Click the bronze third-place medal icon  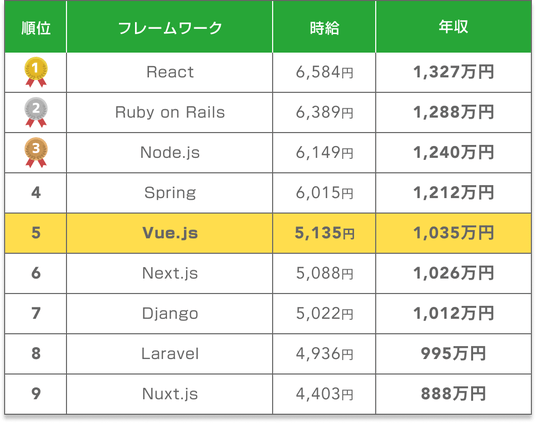coord(36,153)
